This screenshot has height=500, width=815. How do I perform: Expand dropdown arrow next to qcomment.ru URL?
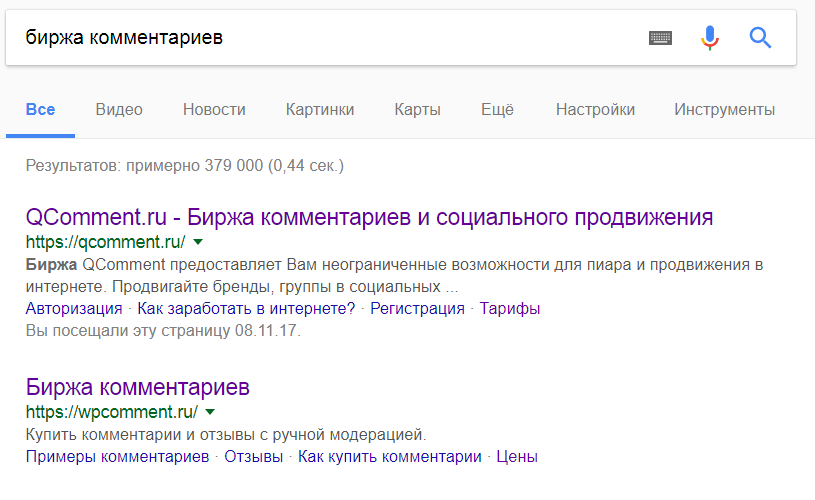coord(198,242)
